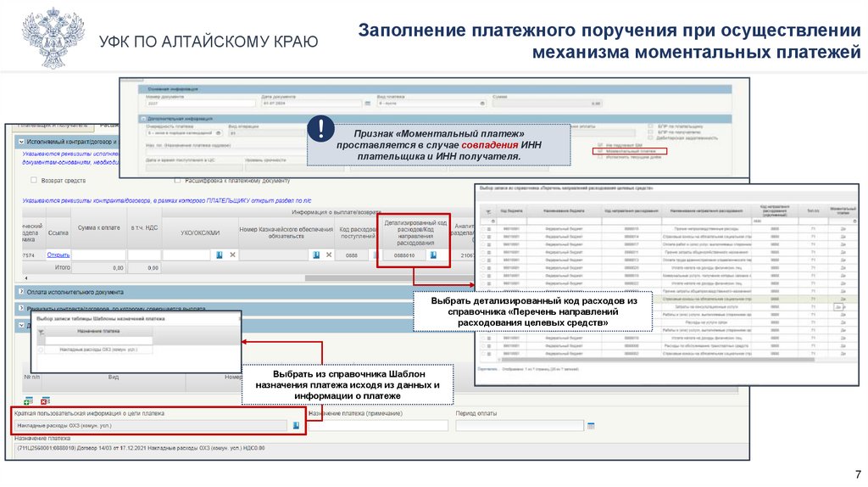Open calendar icon next to Дата документа
This screenshot has width=868, height=487.
tap(368, 103)
